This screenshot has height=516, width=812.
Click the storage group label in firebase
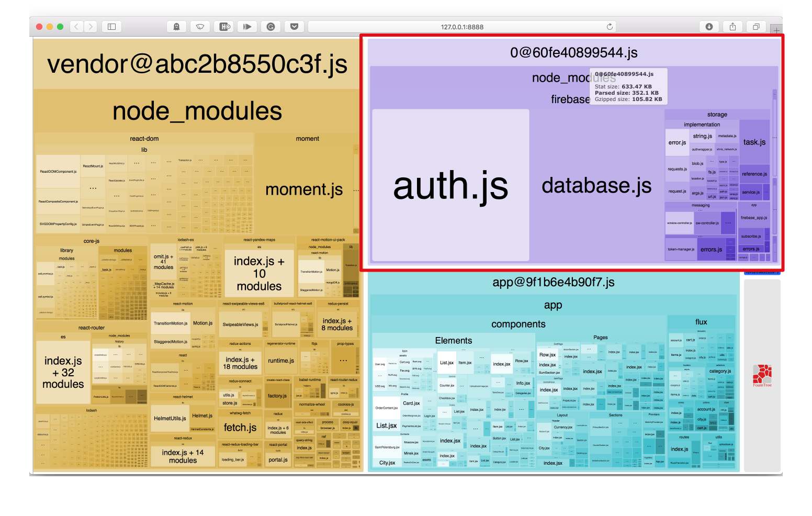point(717,115)
